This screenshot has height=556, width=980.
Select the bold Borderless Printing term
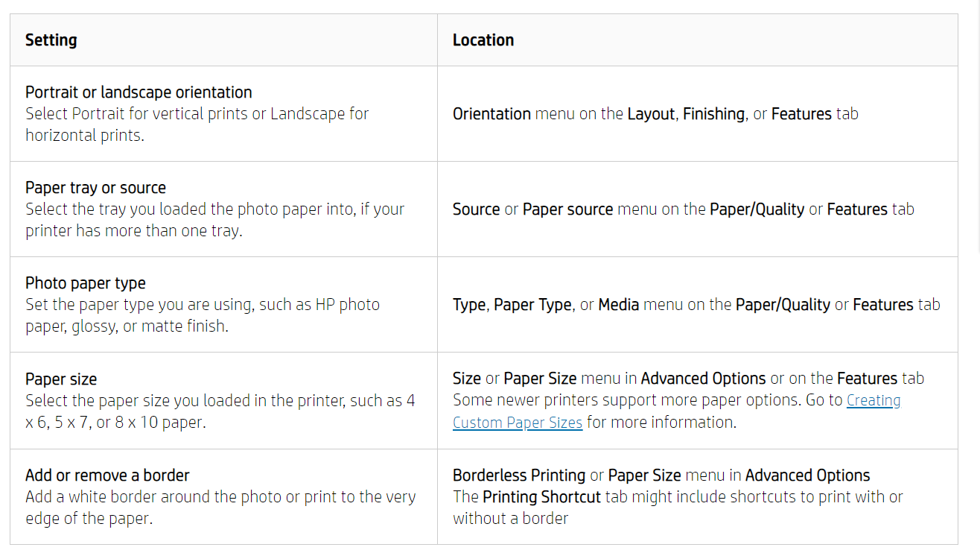[519, 476]
